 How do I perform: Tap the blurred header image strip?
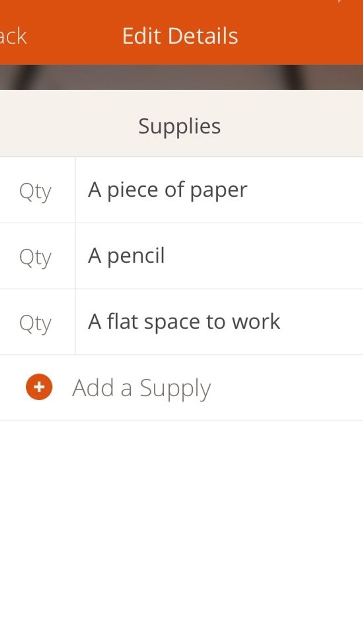coord(181,77)
